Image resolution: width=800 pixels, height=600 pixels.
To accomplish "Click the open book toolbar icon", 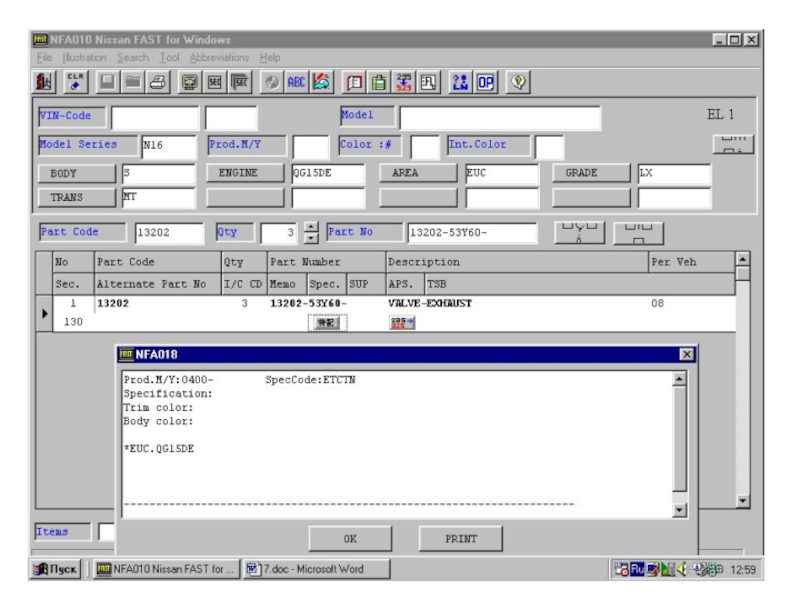I will coord(354,82).
